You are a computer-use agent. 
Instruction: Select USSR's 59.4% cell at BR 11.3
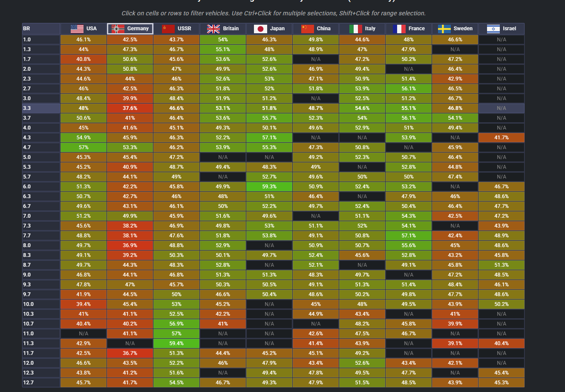point(176,343)
